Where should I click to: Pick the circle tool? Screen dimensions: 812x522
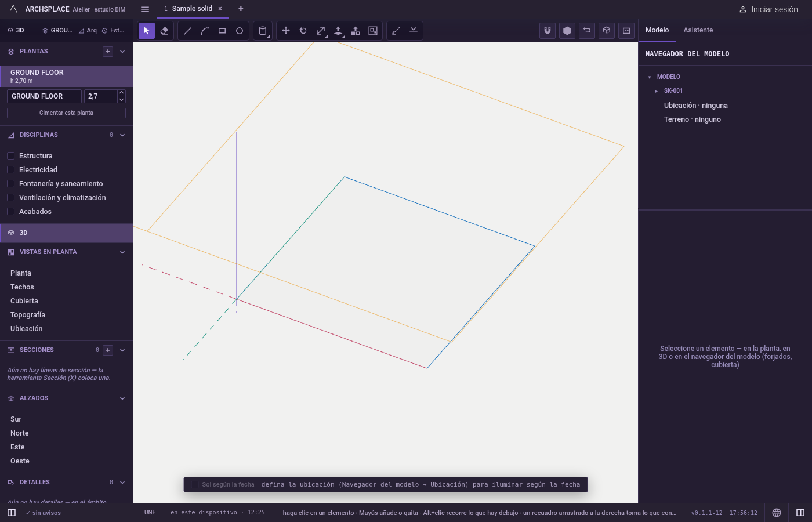pyautogui.click(x=240, y=31)
